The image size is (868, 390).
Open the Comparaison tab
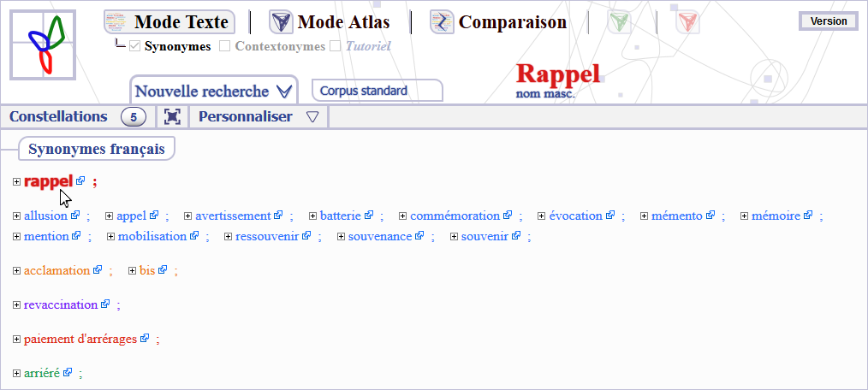[499, 22]
